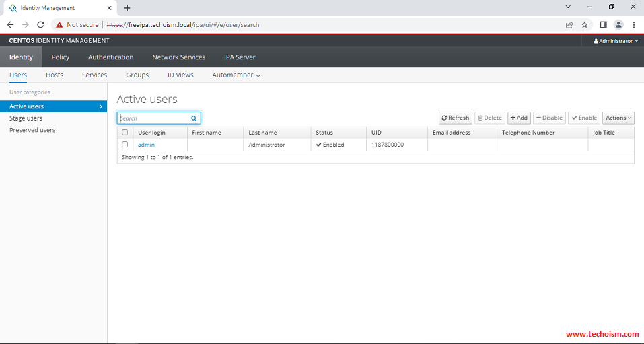Close the Identity Management tab

109,8
